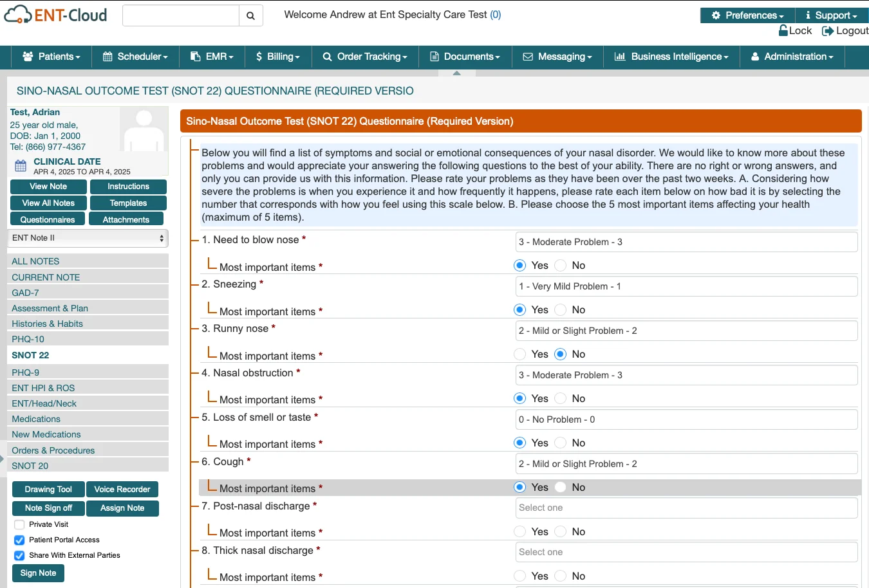Open the Drawing Tool

[48, 490]
